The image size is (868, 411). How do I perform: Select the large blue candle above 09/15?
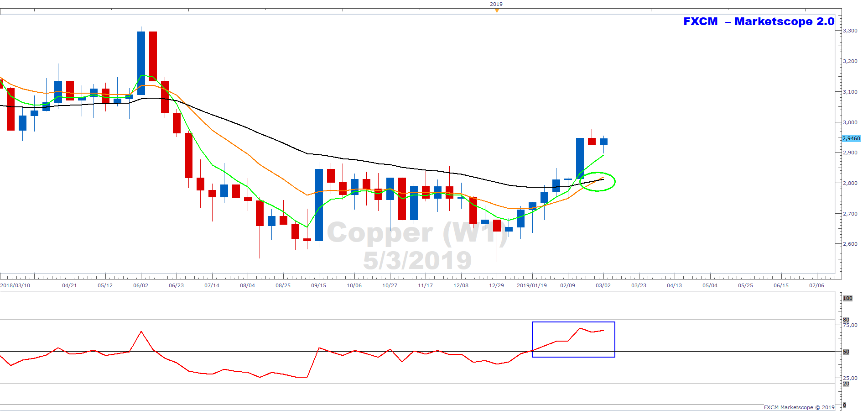pyautogui.click(x=319, y=205)
